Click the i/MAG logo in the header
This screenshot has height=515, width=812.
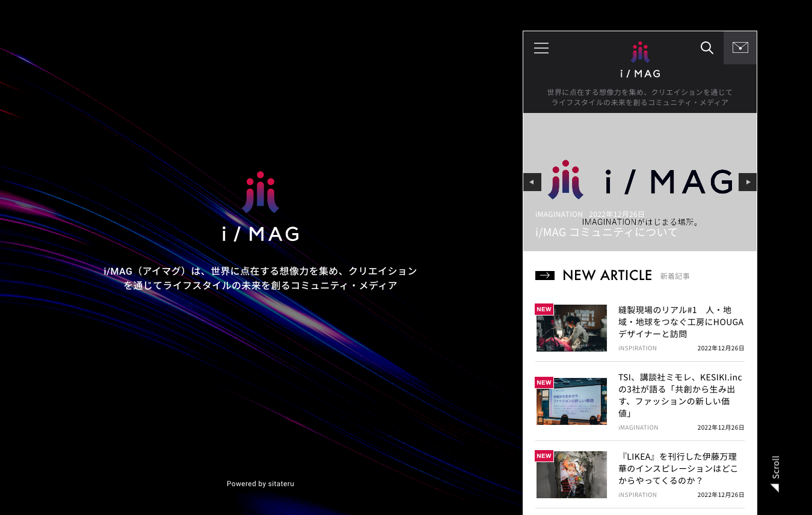pos(639,59)
